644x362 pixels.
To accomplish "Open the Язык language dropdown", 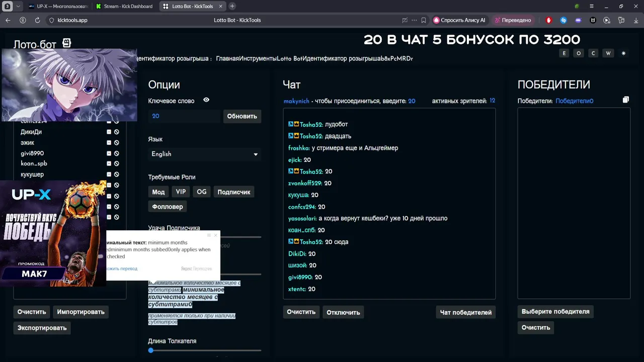I will pos(205,154).
